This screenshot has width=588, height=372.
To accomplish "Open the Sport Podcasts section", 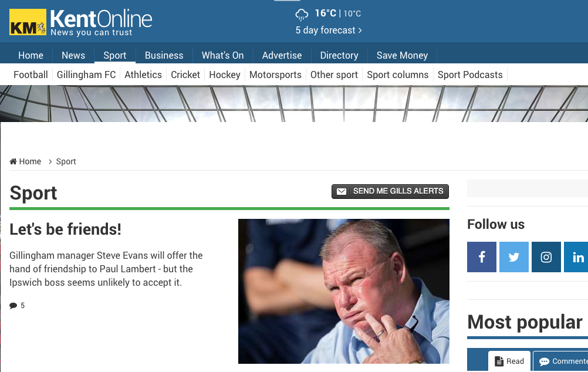I will click(470, 75).
